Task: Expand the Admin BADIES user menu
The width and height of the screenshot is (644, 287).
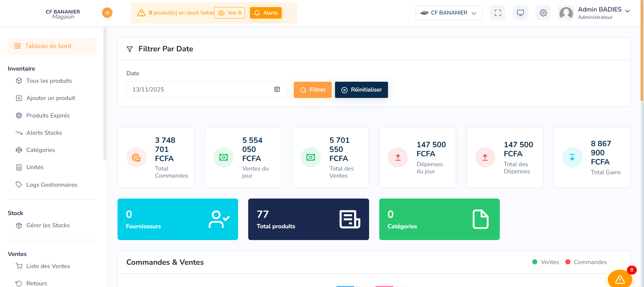Action: coord(603,13)
